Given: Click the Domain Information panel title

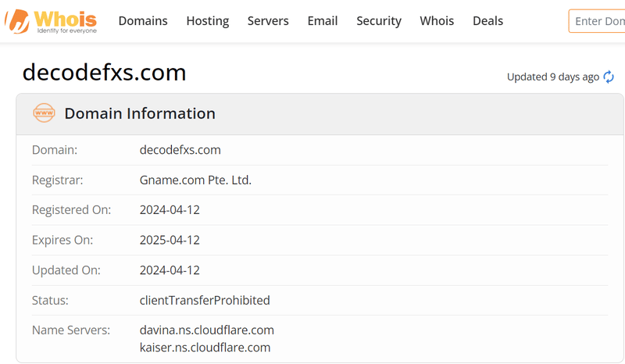Looking at the screenshot, I should click(140, 113).
